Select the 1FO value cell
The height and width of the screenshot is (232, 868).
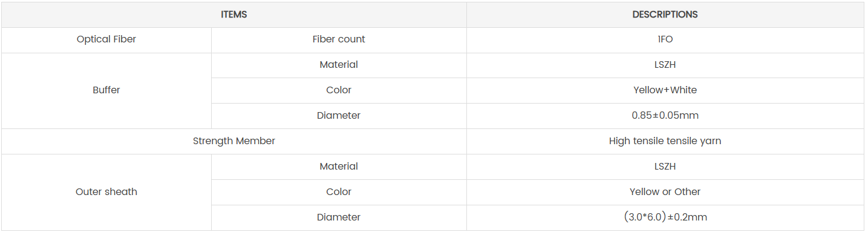coord(665,39)
